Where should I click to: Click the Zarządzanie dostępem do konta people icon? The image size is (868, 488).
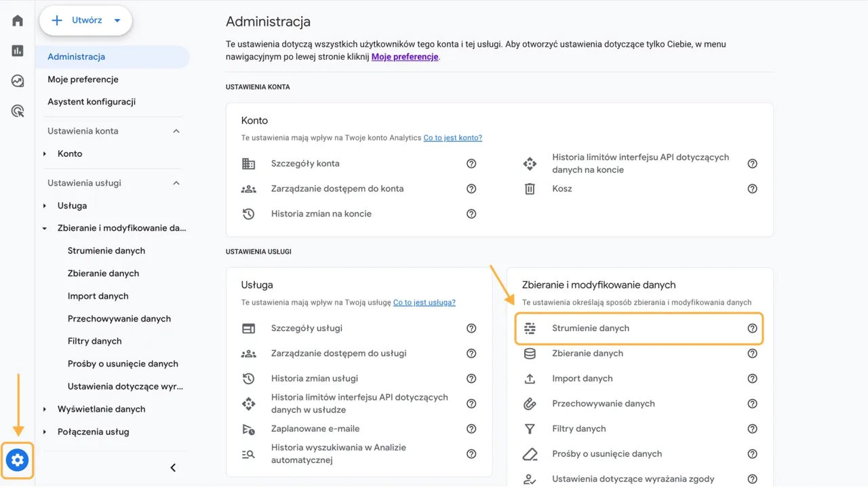pos(249,189)
